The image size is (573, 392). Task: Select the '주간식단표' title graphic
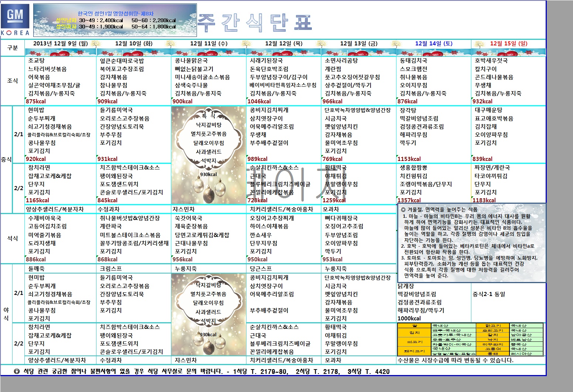(255, 23)
